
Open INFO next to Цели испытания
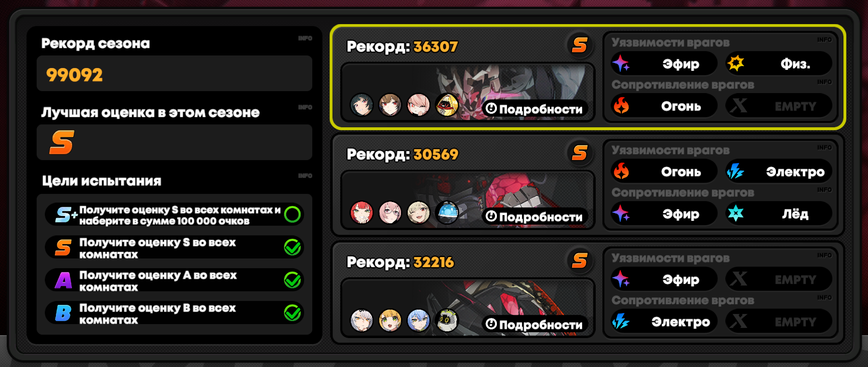[x=305, y=176]
